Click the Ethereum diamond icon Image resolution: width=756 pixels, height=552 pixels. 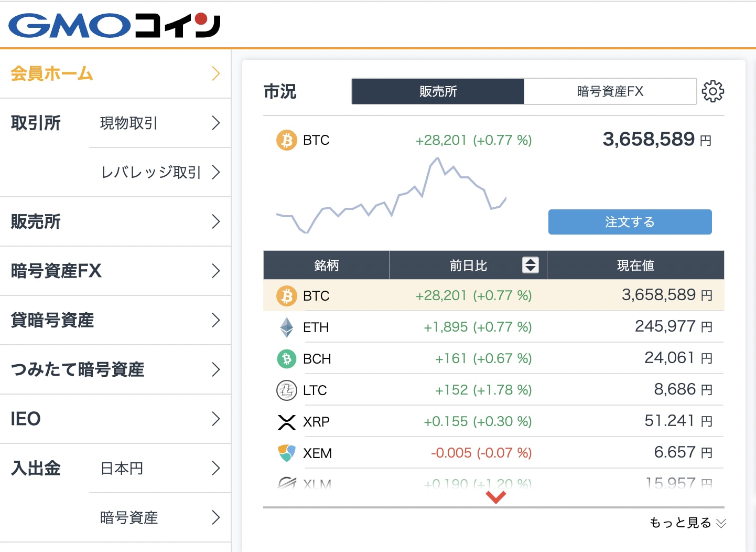point(287,327)
